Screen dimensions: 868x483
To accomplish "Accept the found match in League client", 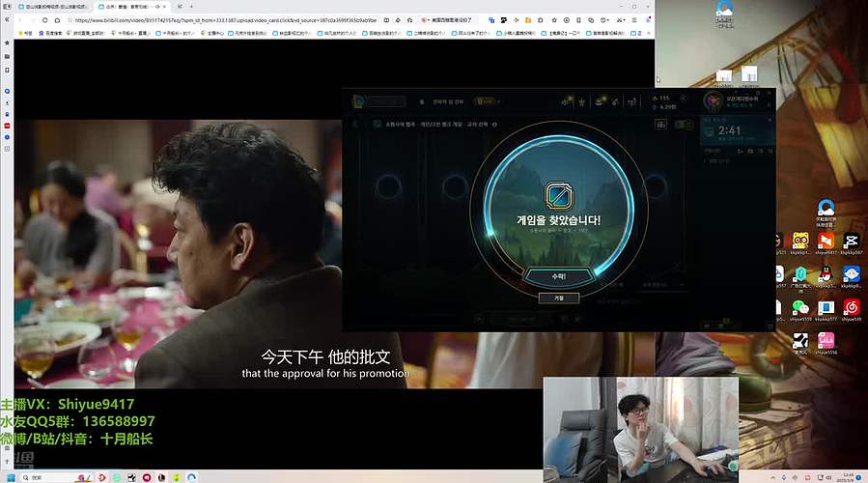I will tap(559, 276).
